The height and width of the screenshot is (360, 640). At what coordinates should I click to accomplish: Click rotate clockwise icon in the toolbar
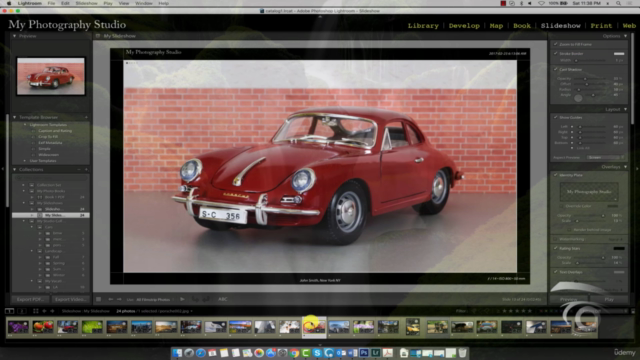pyautogui.click(x=207, y=299)
